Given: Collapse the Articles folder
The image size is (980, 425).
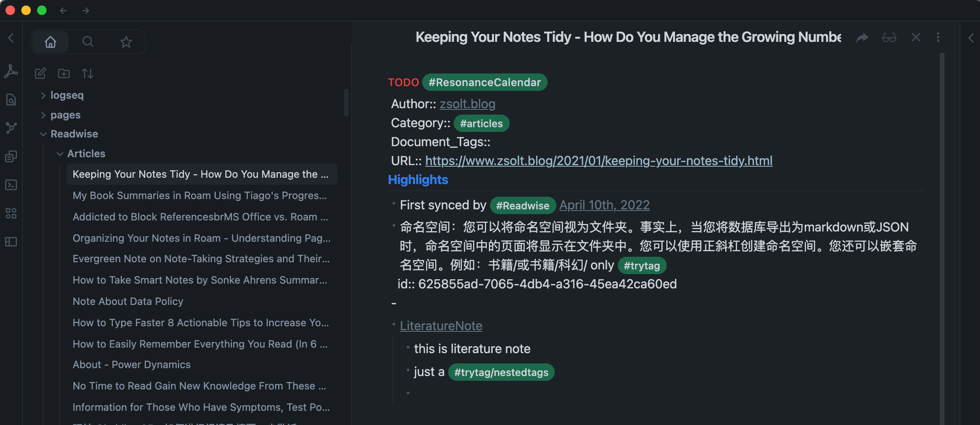Looking at the screenshot, I should 60,154.
